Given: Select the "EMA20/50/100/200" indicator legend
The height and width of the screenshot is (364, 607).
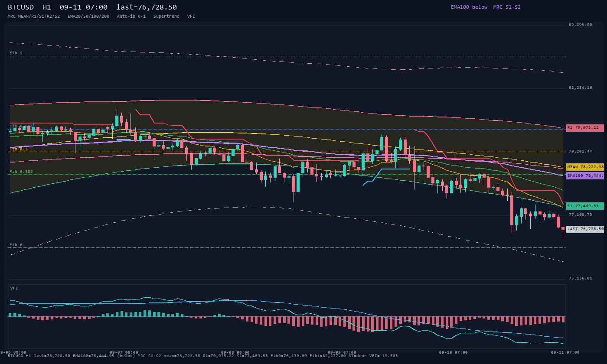Looking at the screenshot, I should [88, 16].
